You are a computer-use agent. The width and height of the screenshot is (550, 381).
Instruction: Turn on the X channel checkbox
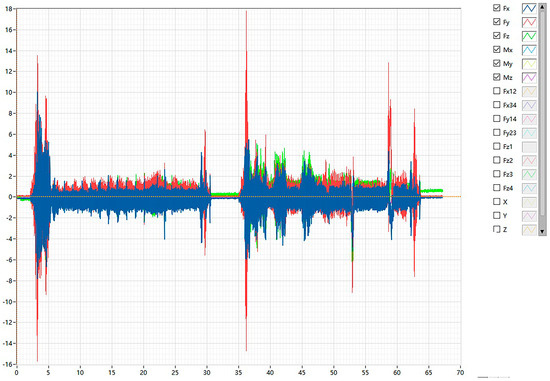[x=496, y=201]
